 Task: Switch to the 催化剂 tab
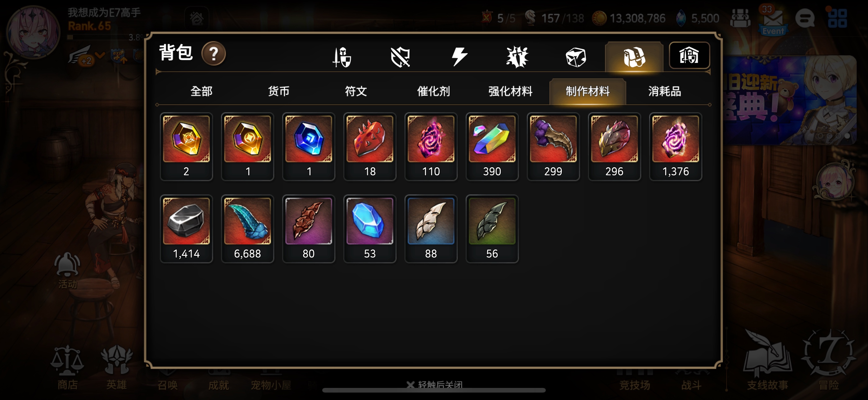(x=433, y=91)
